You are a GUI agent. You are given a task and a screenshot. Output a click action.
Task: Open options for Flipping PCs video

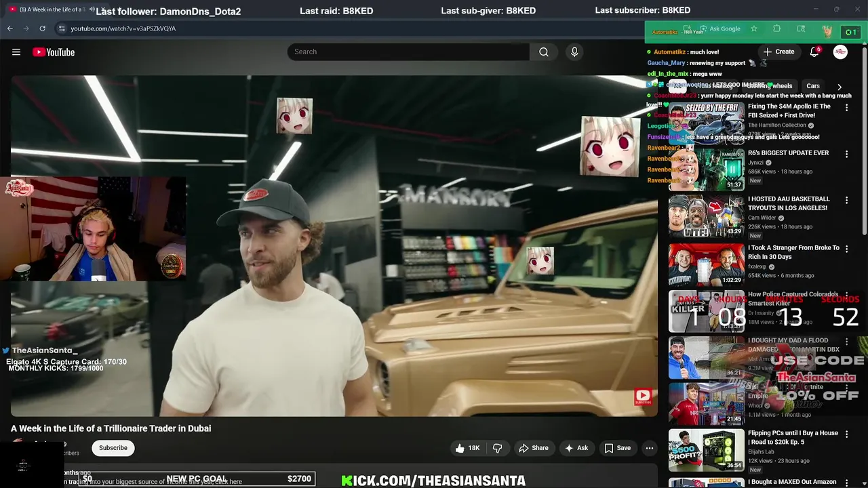coord(846,434)
